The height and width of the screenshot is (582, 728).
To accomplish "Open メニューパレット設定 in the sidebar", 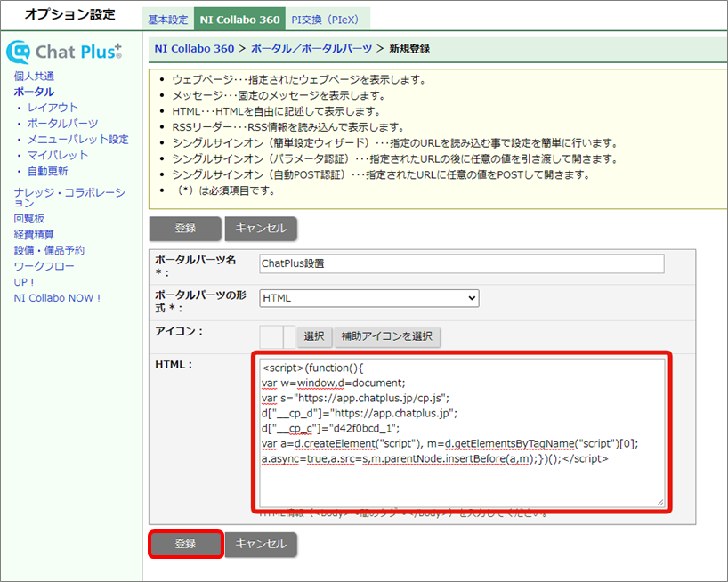I will pos(77,139).
